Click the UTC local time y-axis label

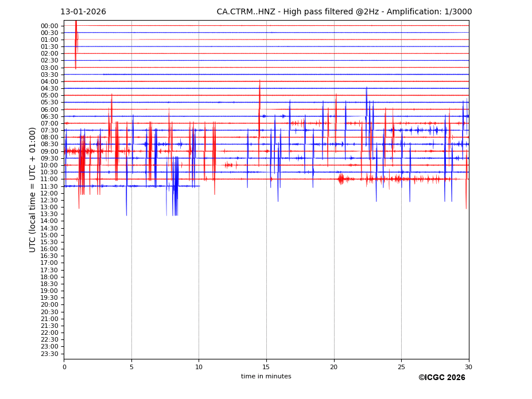(x=33, y=190)
